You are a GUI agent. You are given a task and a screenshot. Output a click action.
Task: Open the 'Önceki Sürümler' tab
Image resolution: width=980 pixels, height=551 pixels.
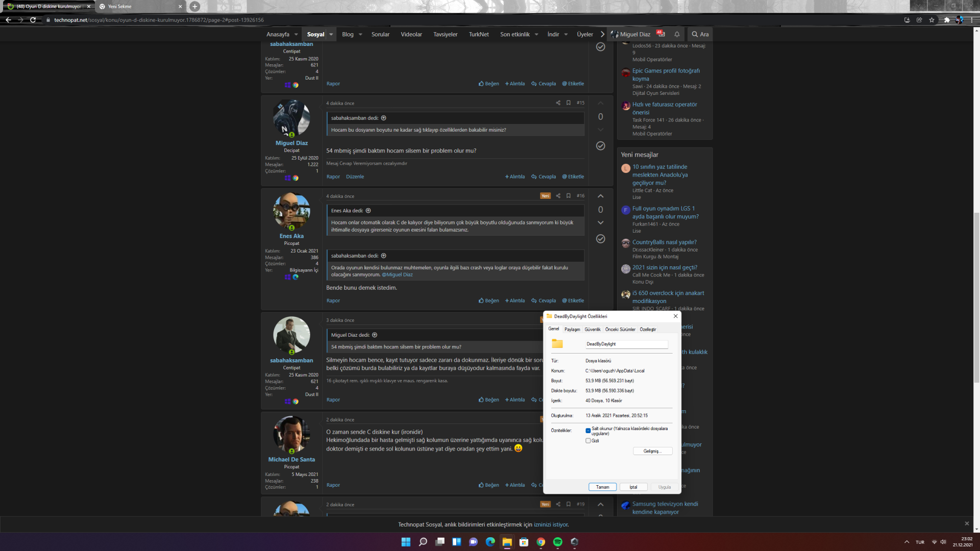[620, 330]
